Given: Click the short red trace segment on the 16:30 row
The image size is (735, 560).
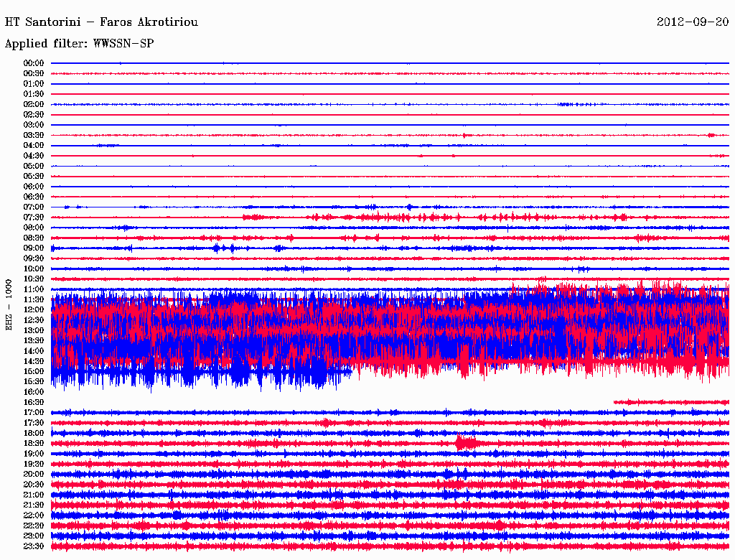Looking at the screenshot, I should 671,402.
